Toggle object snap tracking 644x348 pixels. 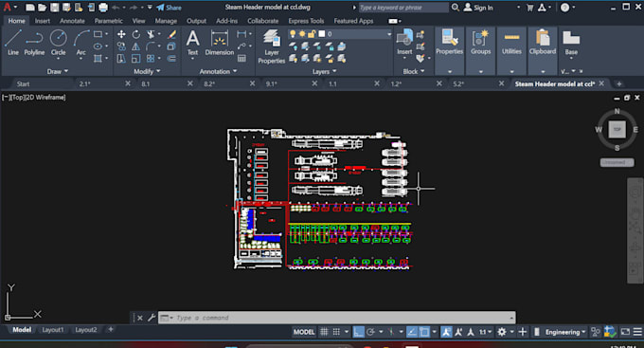[x=412, y=332]
